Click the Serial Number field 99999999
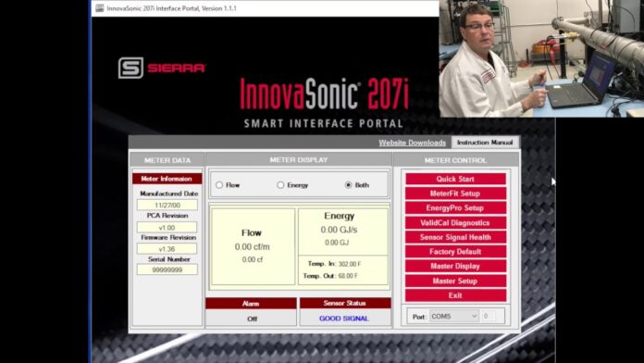 click(167, 269)
